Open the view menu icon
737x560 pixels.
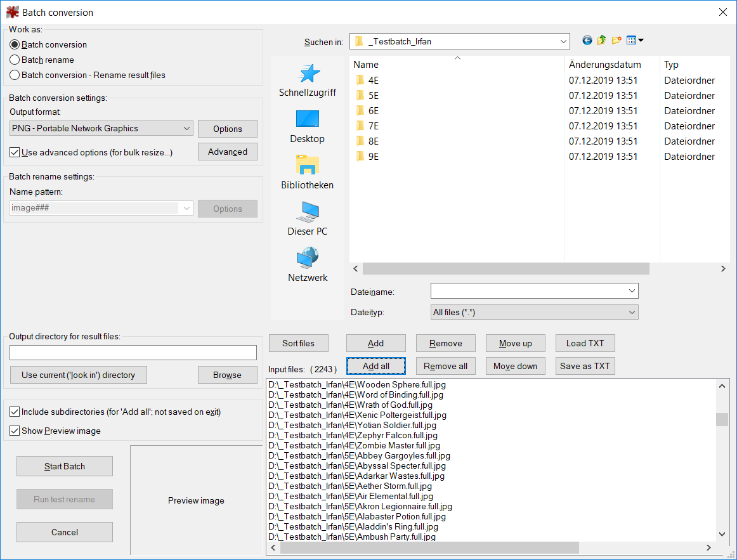point(634,41)
